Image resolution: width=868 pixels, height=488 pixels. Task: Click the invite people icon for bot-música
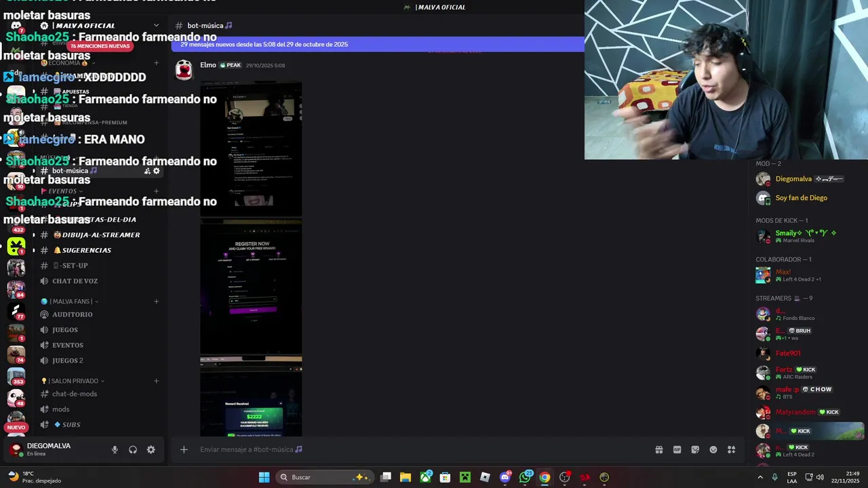pos(147,171)
